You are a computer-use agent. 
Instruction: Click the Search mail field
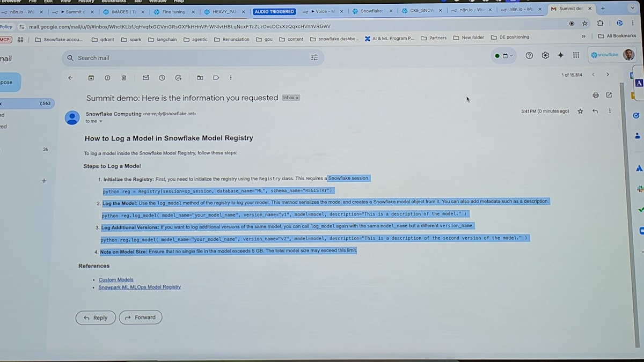[193, 57]
